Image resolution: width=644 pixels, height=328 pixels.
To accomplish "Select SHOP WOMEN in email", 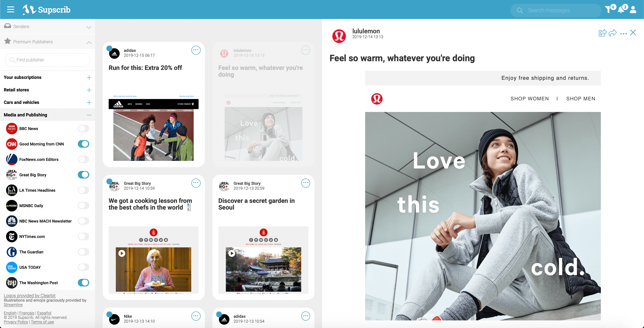I will (530, 99).
